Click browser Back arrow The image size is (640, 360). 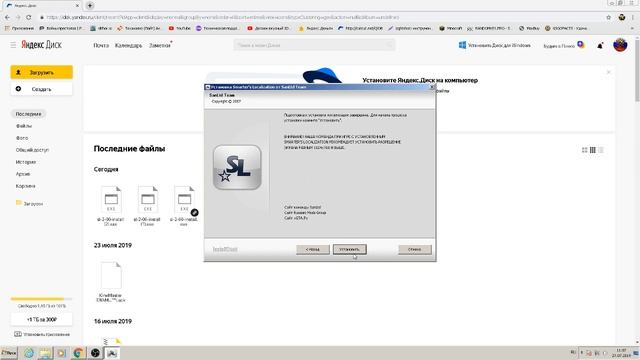(7, 17)
